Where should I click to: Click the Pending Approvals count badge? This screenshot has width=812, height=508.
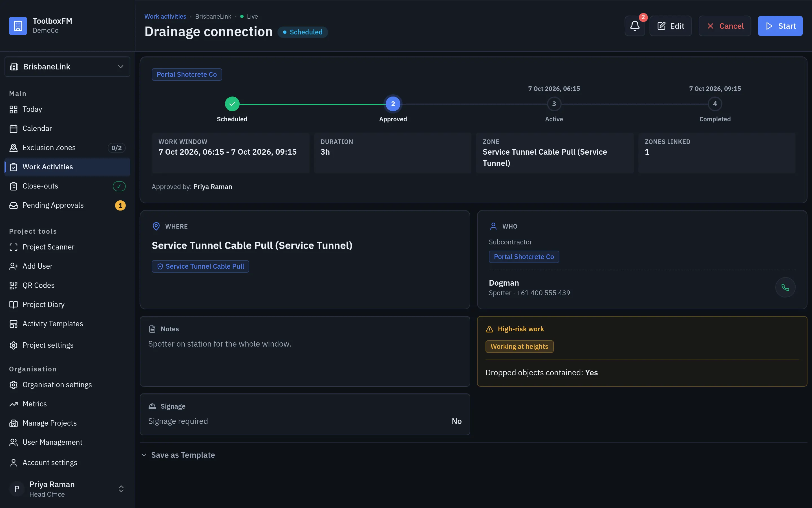[x=120, y=205]
